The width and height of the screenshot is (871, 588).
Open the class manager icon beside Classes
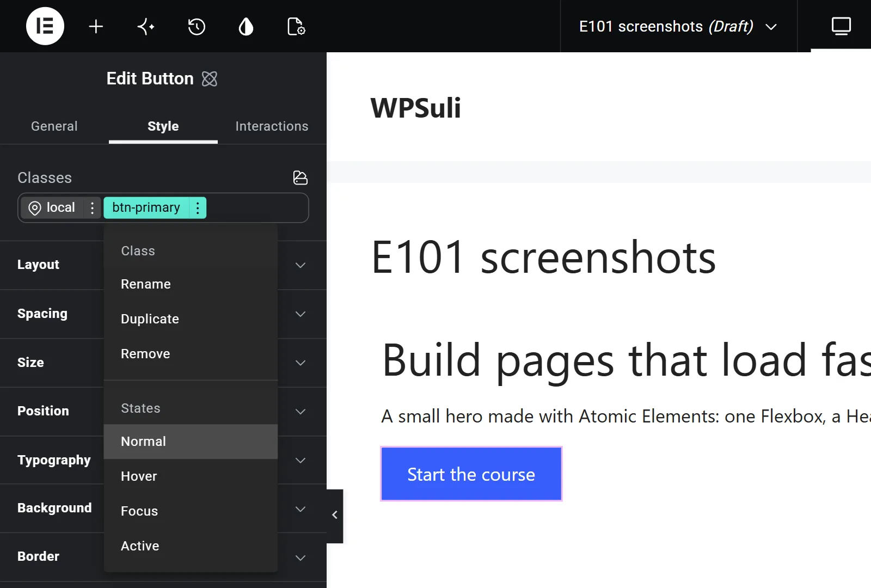pos(300,177)
